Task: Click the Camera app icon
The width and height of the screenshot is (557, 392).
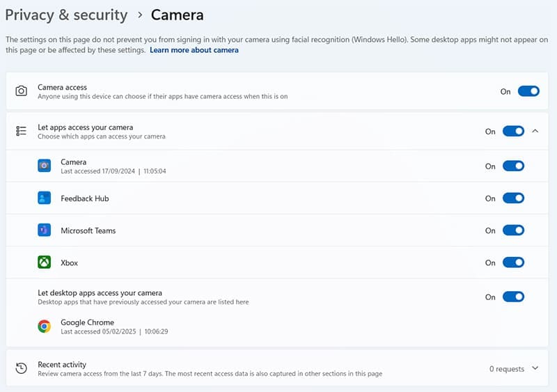Action: point(44,166)
